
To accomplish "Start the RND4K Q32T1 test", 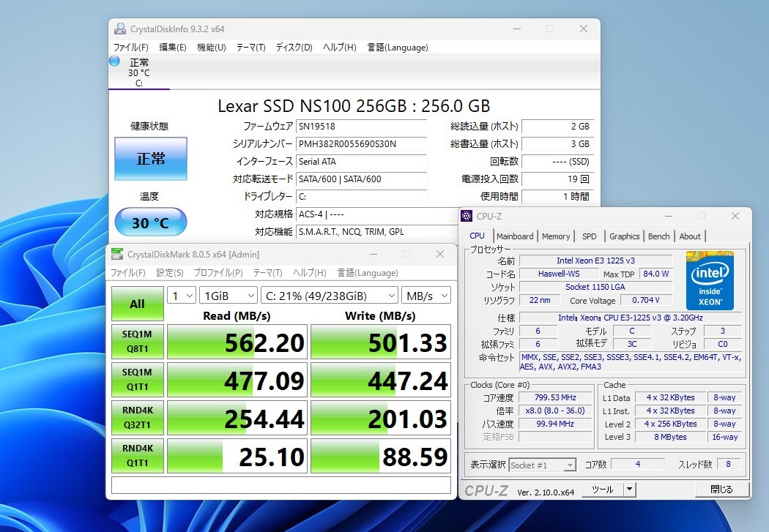I will pos(138,417).
